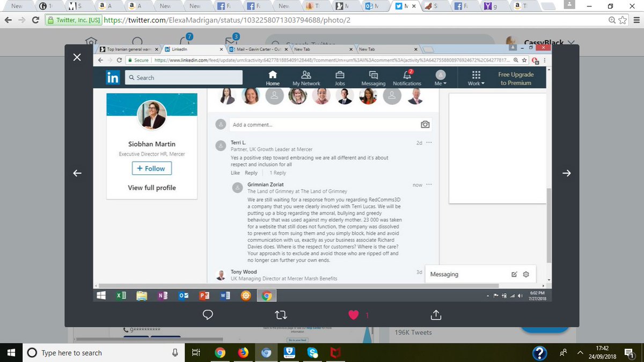Open LinkedIn Home in the nav bar
This screenshot has width=644, height=362.
(x=273, y=78)
